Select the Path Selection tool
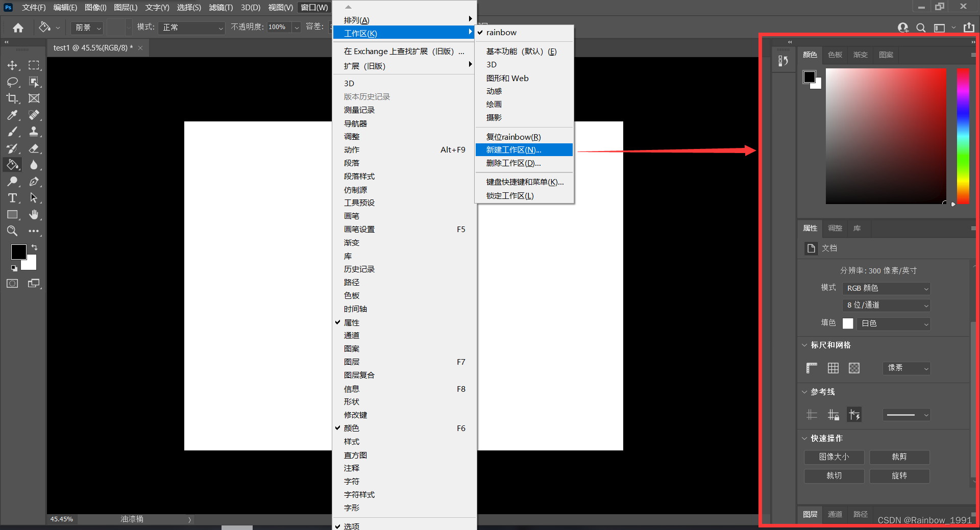 34,198
